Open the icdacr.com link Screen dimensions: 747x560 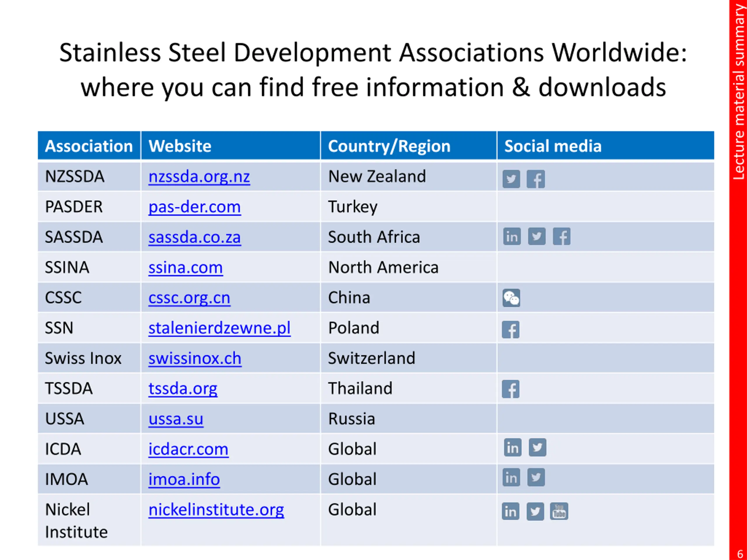189,449
